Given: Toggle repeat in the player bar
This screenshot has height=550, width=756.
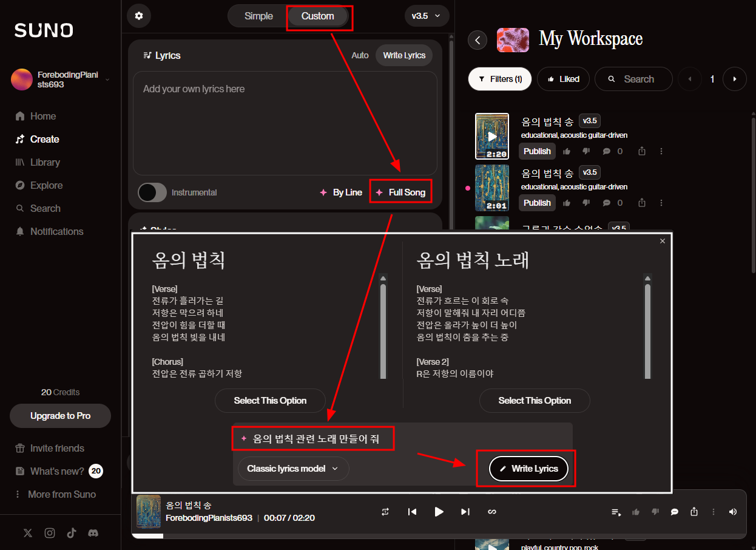Looking at the screenshot, I should point(385,512).
